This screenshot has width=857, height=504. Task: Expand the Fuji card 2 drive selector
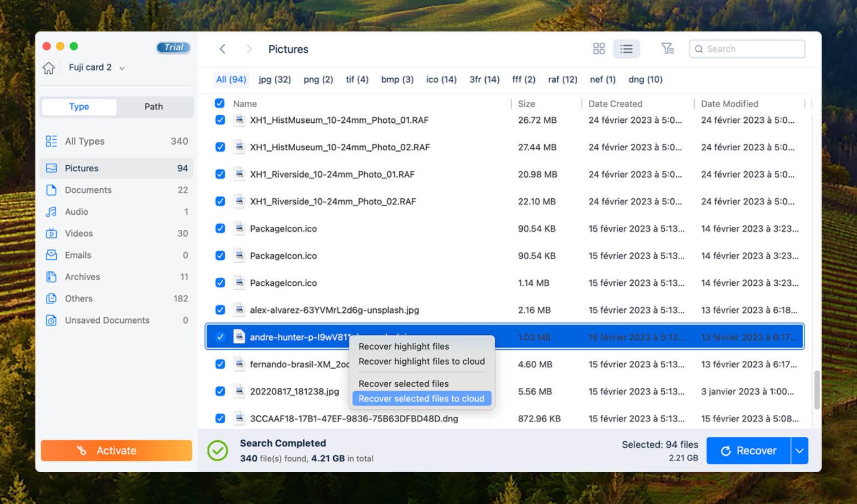point(122,68)
